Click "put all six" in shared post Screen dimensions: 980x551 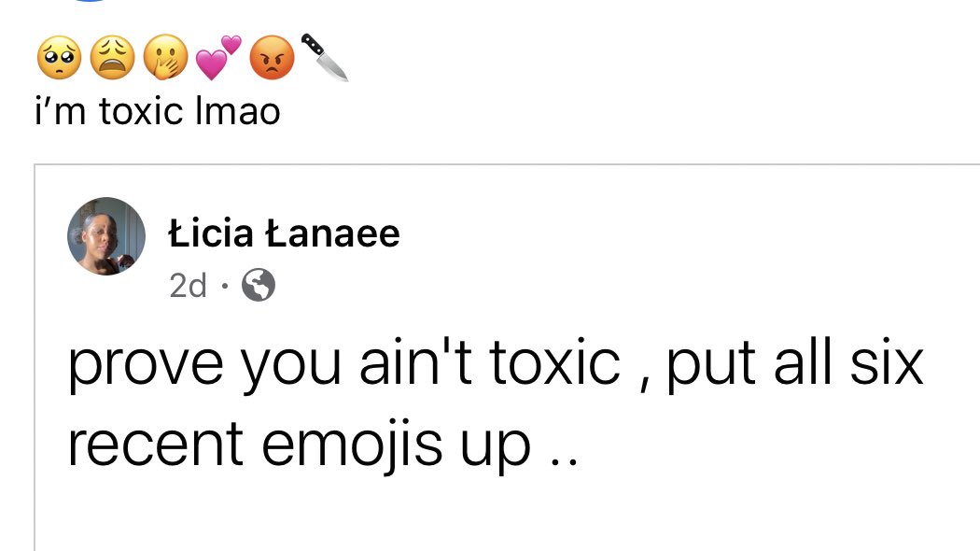coord(795,362)
